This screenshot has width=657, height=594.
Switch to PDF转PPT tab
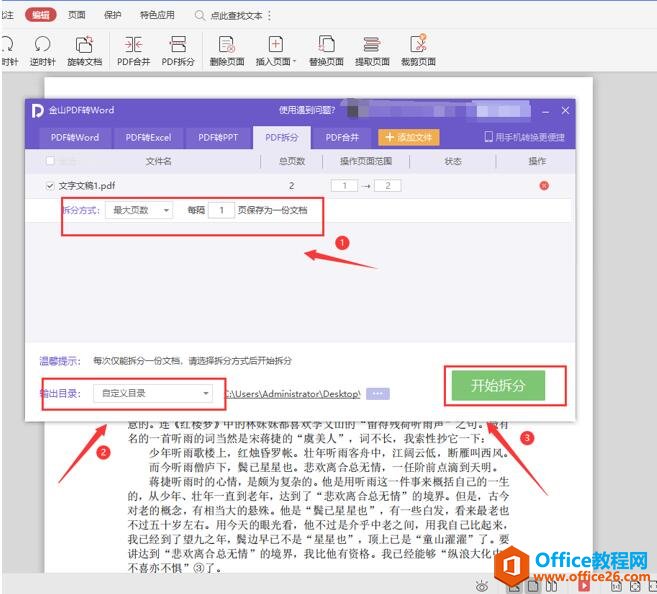[218, 137]
